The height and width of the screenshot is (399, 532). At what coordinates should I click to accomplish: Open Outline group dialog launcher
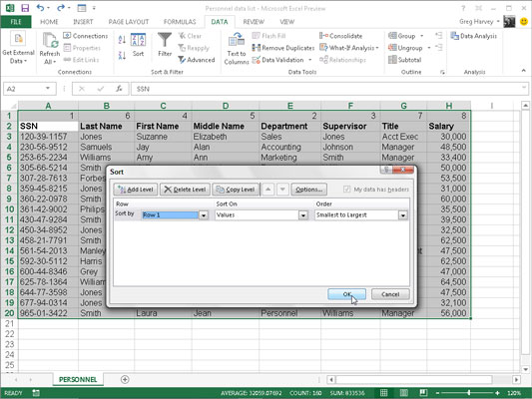(x=442, y=72)
